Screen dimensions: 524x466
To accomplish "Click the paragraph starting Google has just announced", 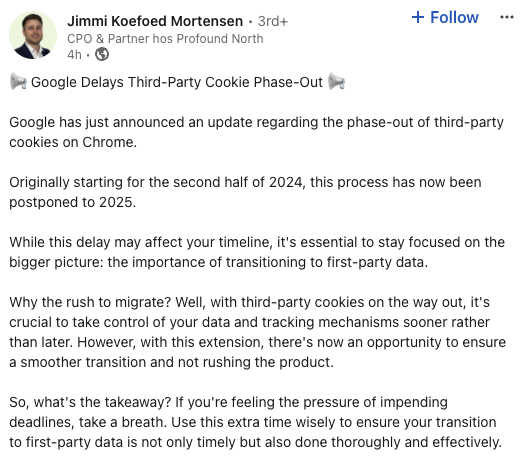I will point(256,132).
